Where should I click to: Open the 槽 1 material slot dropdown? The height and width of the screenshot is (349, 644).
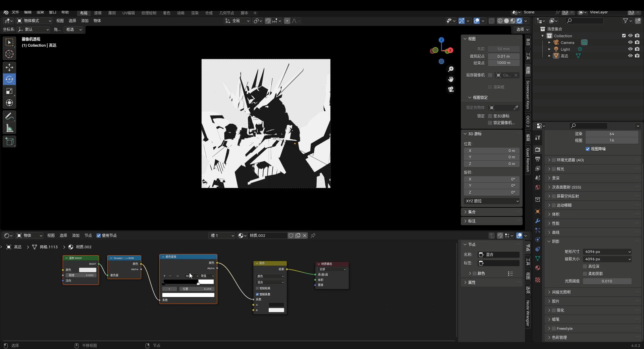point(222,236)
